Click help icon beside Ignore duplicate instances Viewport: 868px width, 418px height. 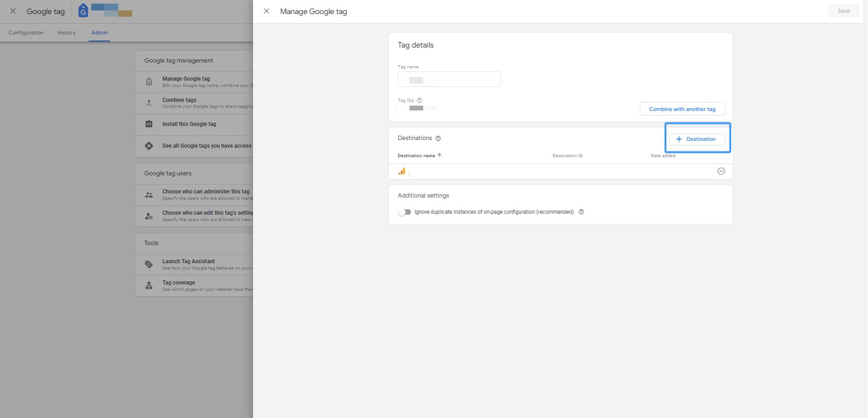581,212
